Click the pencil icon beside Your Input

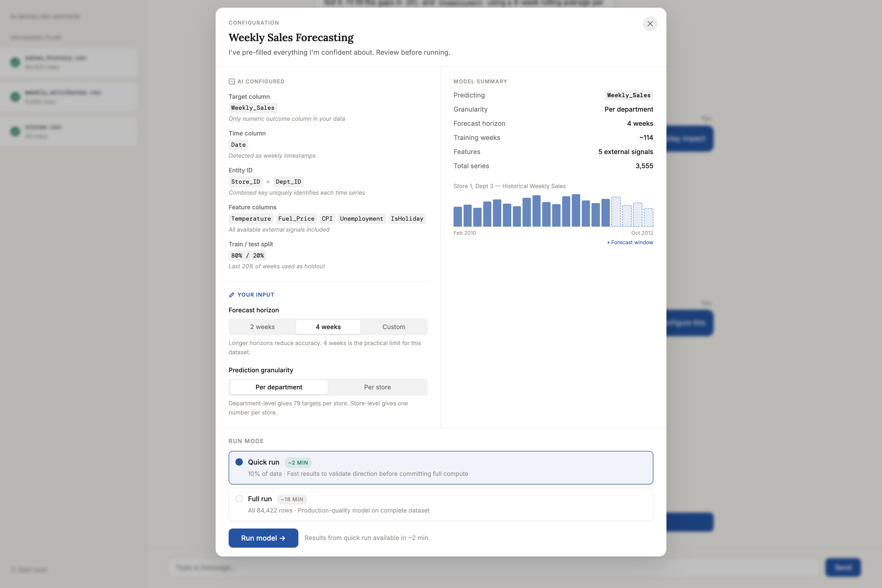click(232, 295)
